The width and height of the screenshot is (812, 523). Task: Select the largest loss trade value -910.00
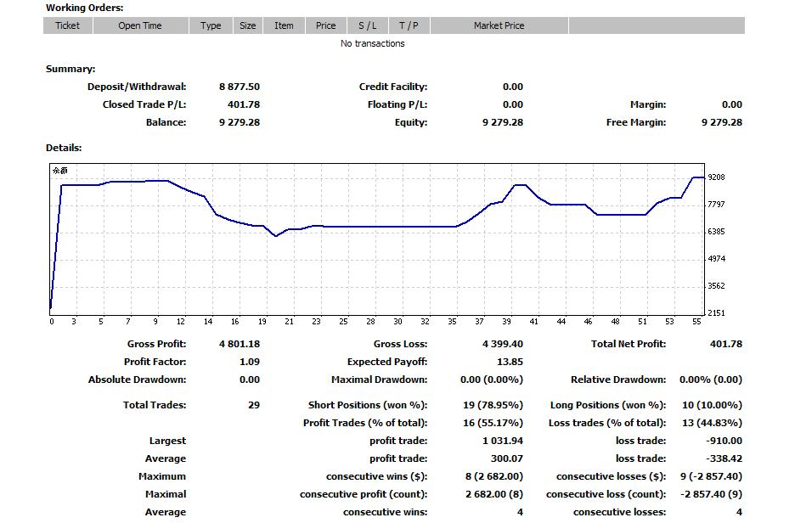coord(724,441)
